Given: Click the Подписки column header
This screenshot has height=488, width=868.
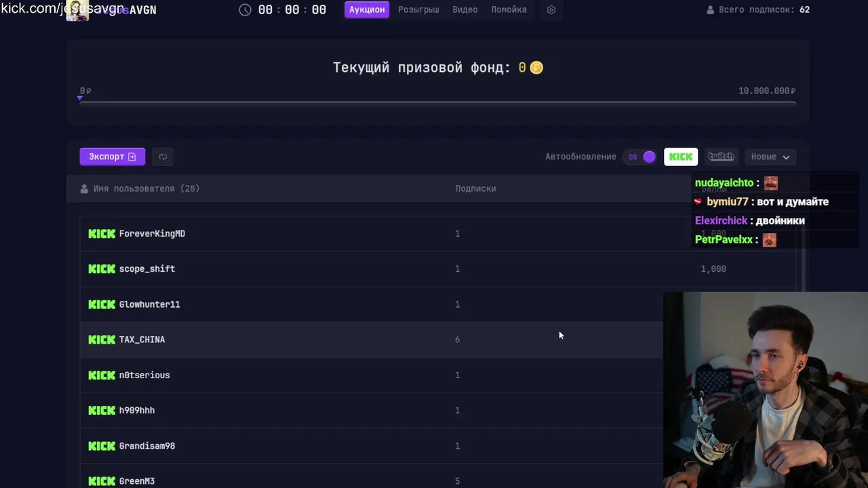Looking at the screenshot, I should tap(475, 188).
